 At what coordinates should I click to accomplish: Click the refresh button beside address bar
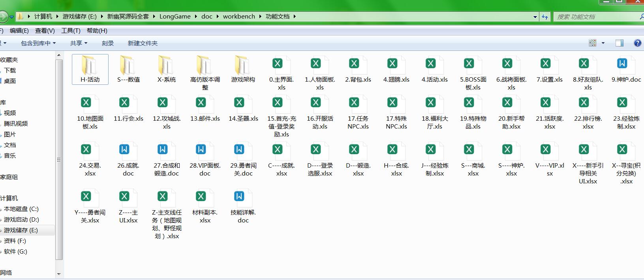pos(545,17)
